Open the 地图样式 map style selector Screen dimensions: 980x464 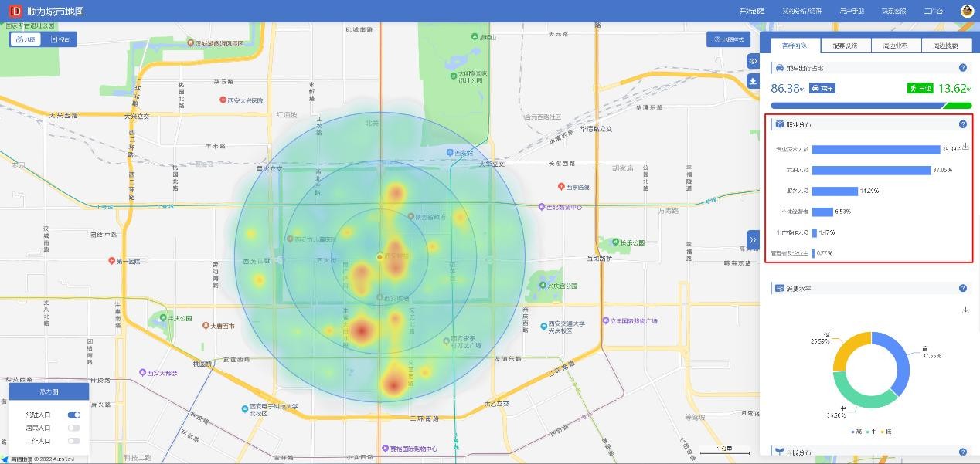click(x=728, y=39)
